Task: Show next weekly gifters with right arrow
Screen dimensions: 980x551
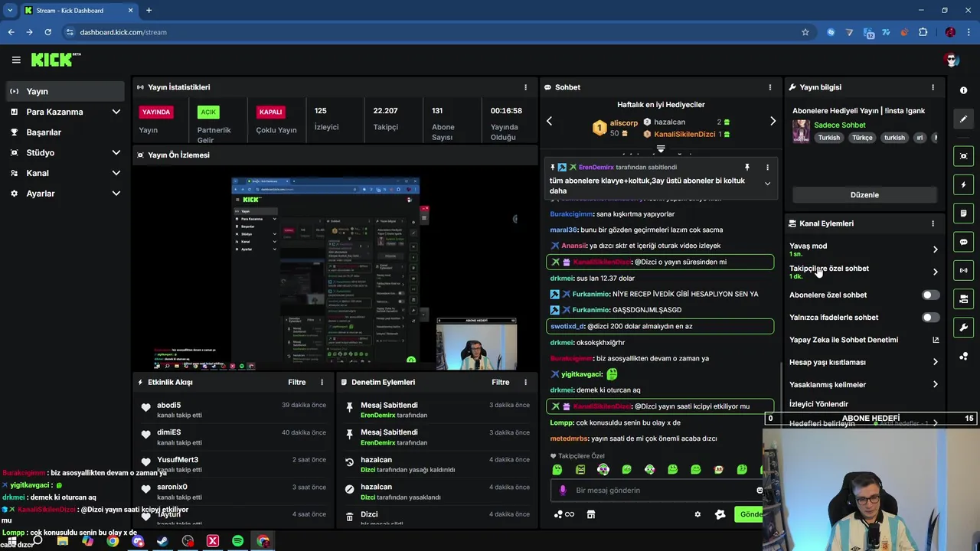Action: point(773,121)
